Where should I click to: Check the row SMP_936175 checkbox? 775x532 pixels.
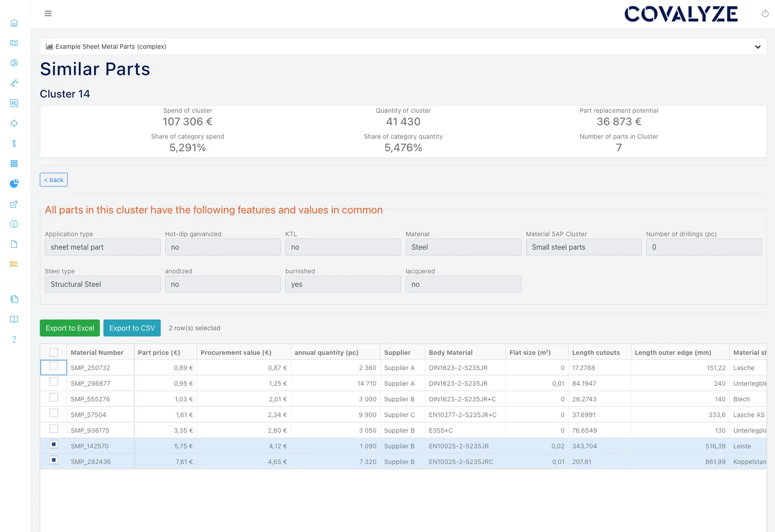click(x=54, y=429)
